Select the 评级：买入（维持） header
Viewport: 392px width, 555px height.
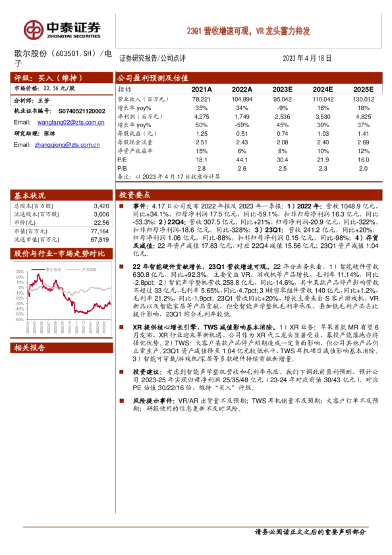coord(61,78)
